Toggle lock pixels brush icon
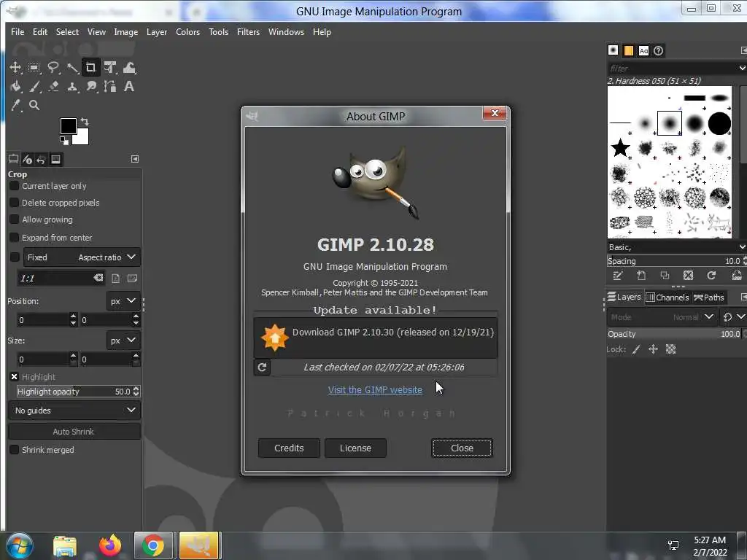Viewport: 747px width, 560px height. [636, 349]
